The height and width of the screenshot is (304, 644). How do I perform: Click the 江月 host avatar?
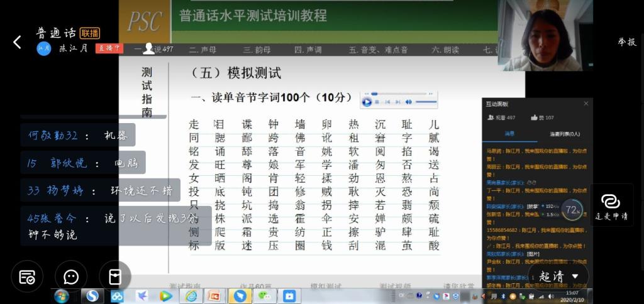click(43, 48)
